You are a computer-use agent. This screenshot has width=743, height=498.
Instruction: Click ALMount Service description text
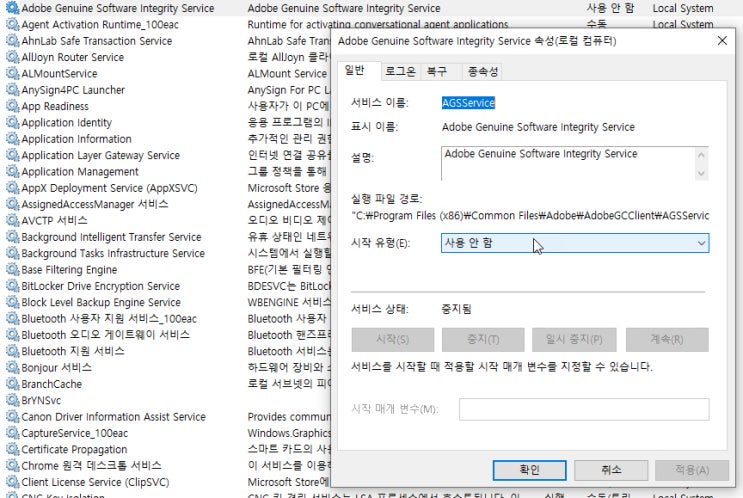point(287,74)
